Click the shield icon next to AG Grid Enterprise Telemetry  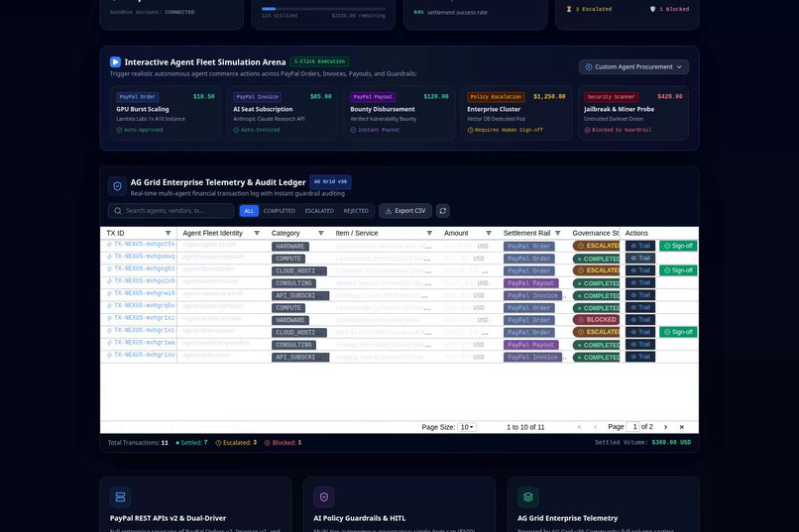click(117, 186)
